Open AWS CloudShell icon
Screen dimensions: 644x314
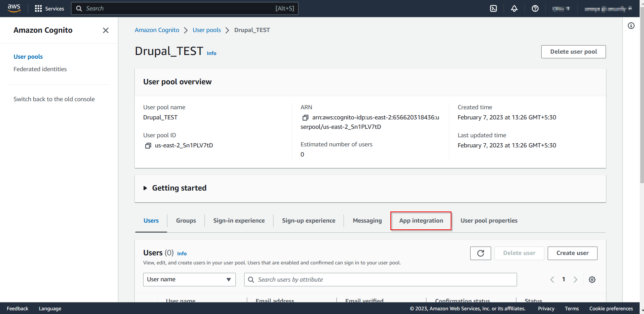493,8
